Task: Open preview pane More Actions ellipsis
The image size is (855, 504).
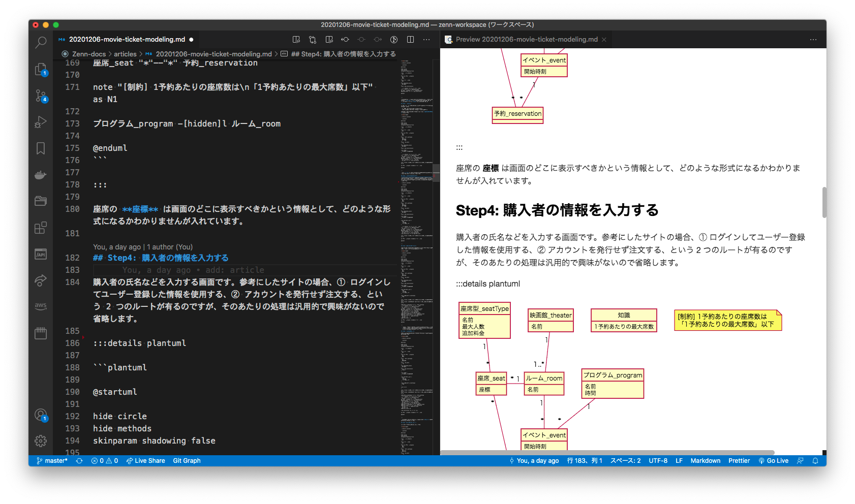Action: [813, 39]
